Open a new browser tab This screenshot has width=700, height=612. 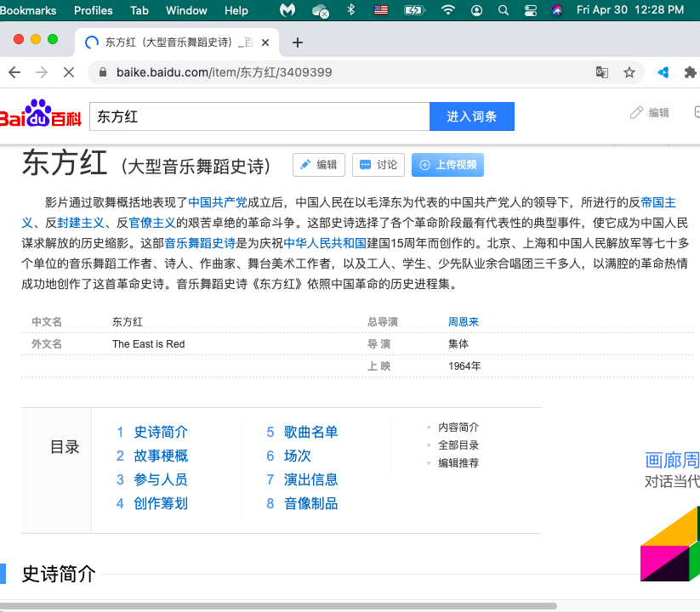[x=297, y=42]
